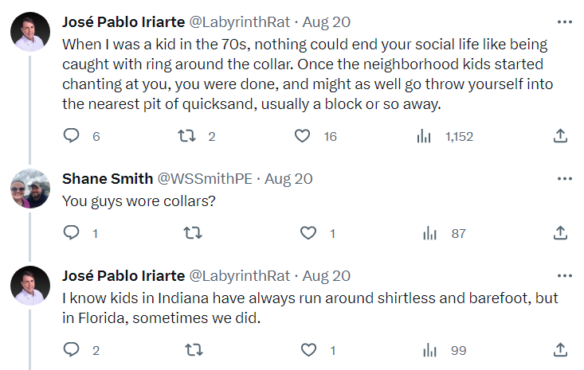Image resolution: width=584 pixels, height=370 pixels.
Task: Reply to José's tweet about the 70s
Action: click(x=71, y=136)
